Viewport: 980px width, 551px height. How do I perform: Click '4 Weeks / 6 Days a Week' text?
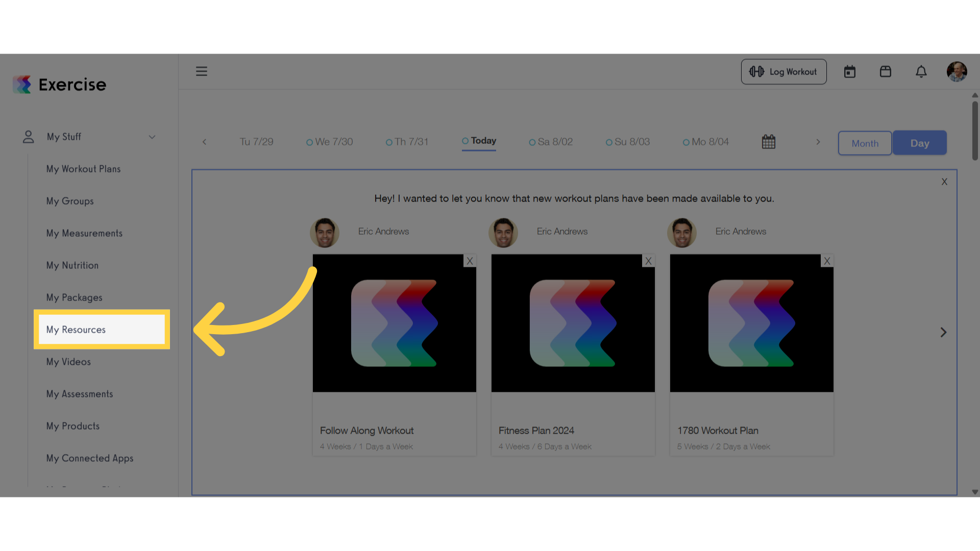(x=545, y=446)
